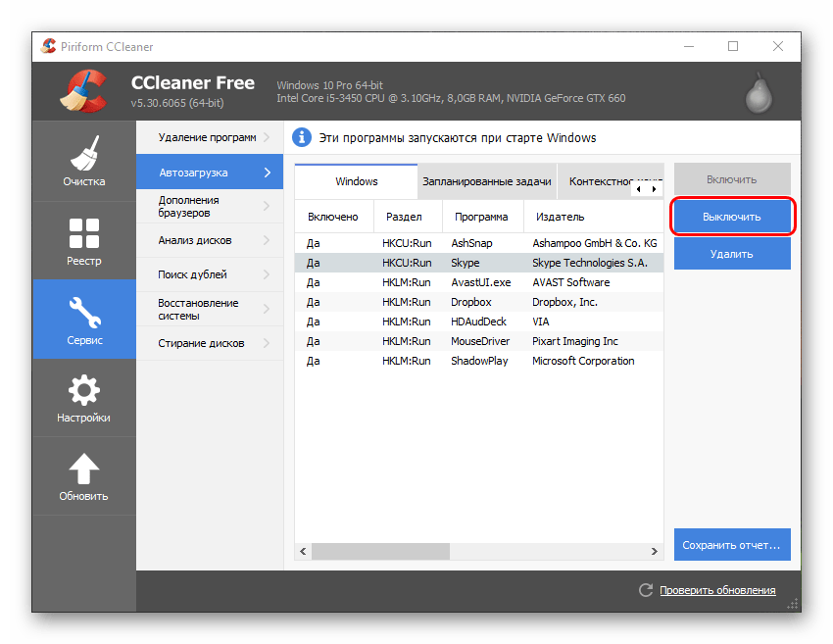Viewport: 833px width, 644px height.
Task: Select the Сервис wrench icon
Action: click(x=85, y=313)
